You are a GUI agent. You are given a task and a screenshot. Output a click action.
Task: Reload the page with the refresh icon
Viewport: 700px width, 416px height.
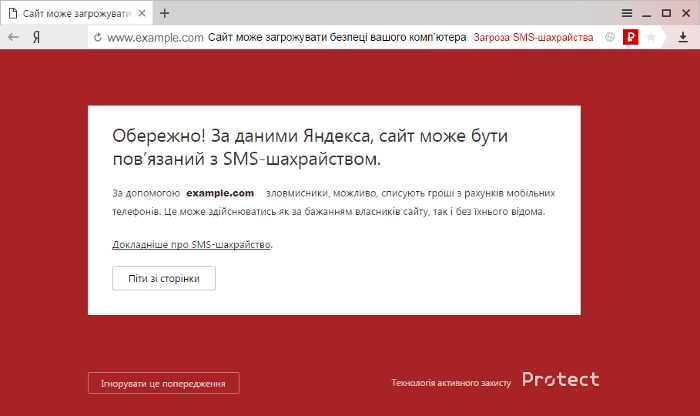click(97, 37)
